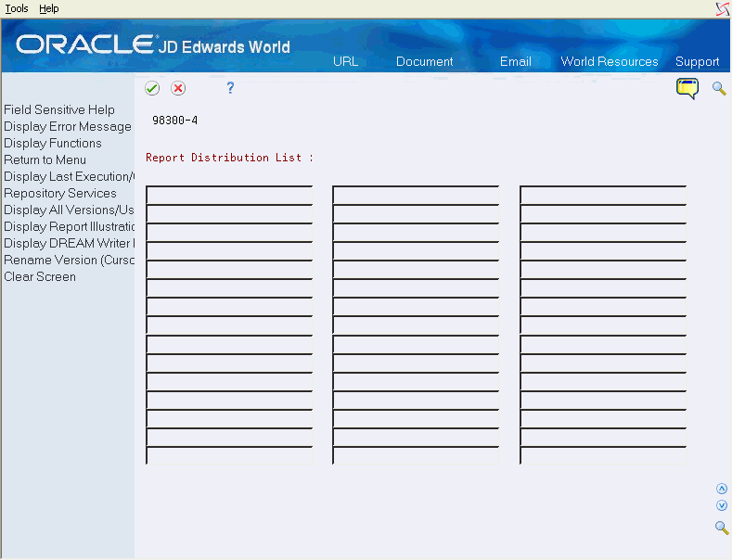Click first distribution field in left column
The height and width of the screenshot is (560, 732).
(x=229, y=195)
